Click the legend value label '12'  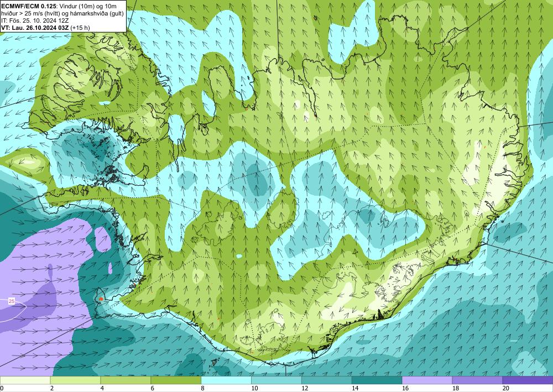pos(305,388)
